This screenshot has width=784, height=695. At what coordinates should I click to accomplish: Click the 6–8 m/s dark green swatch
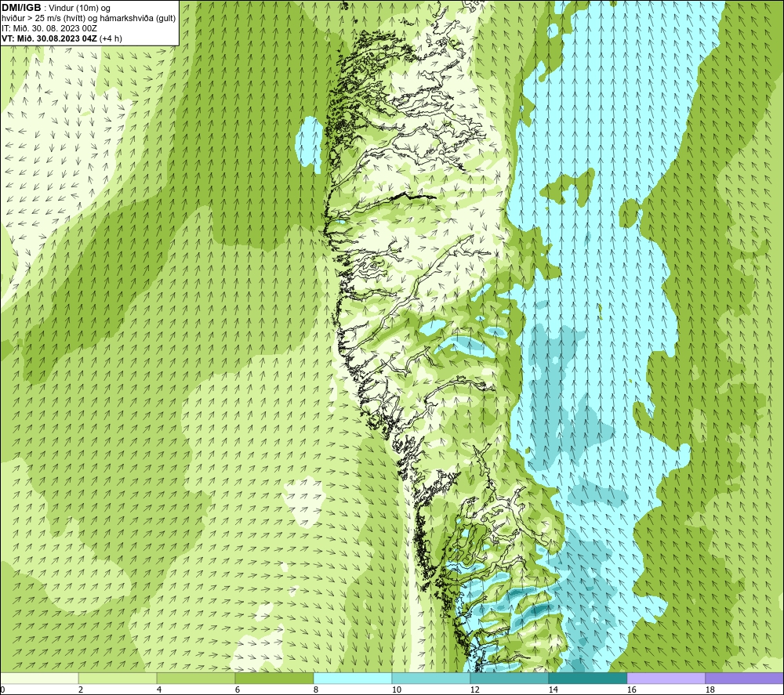[x=274, y=678]
